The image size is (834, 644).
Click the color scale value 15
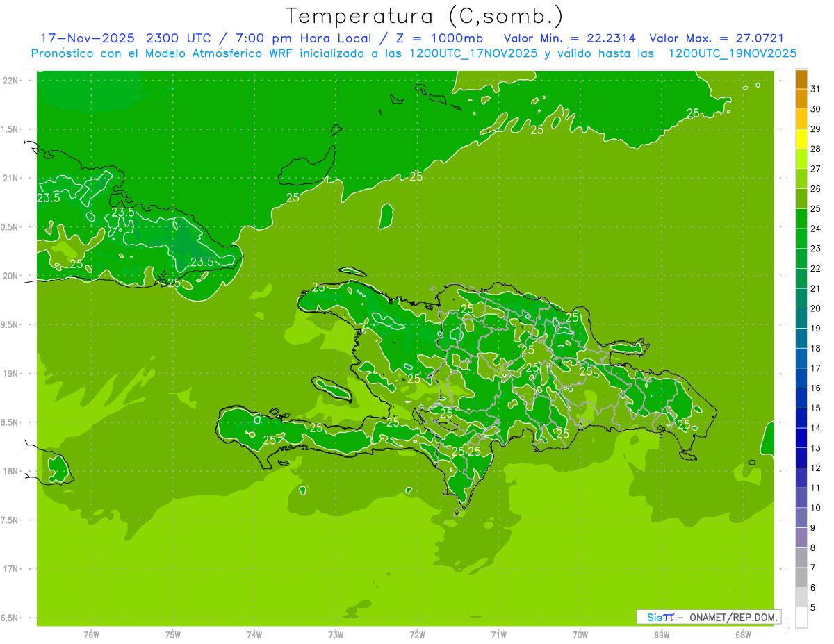pos(815,408)
